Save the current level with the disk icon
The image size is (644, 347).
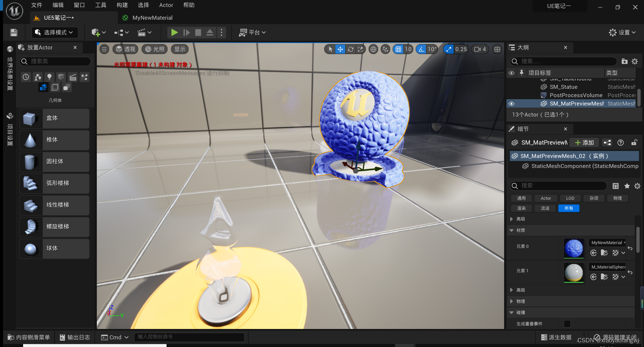(14, 32)
